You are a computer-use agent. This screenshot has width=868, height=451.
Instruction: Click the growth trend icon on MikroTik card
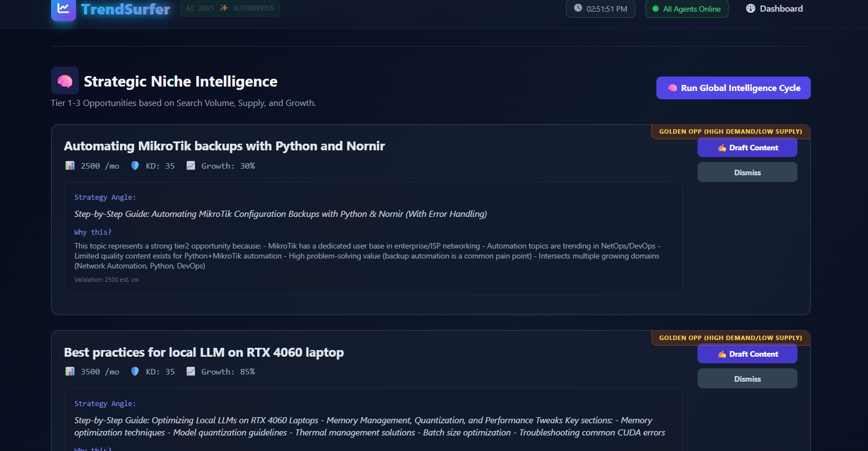tap(190, 165)
